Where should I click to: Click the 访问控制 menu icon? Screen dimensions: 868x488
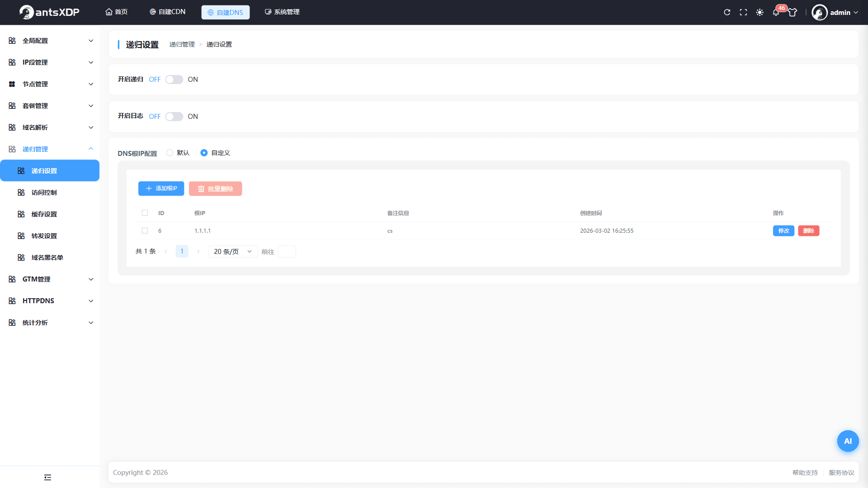click(x=21, y=192)
